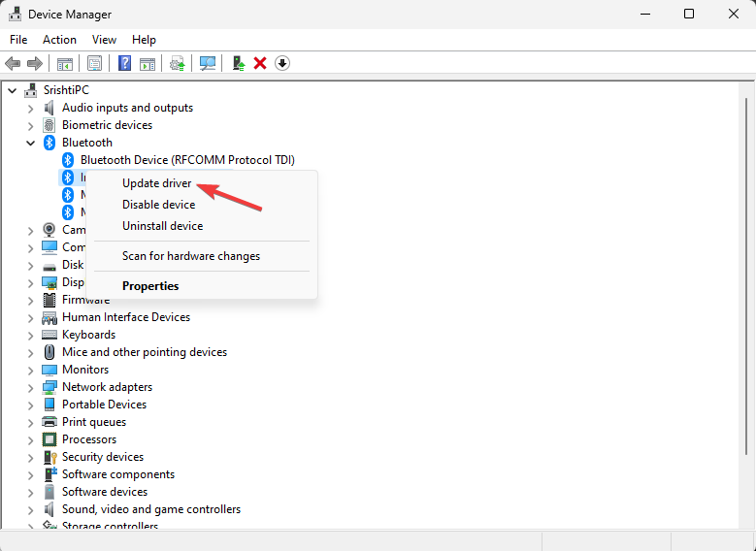The width and height of the screenshot is (756, 551).
Task: Expand Audio inputs and outputs
Action: [x=31, y=109]
